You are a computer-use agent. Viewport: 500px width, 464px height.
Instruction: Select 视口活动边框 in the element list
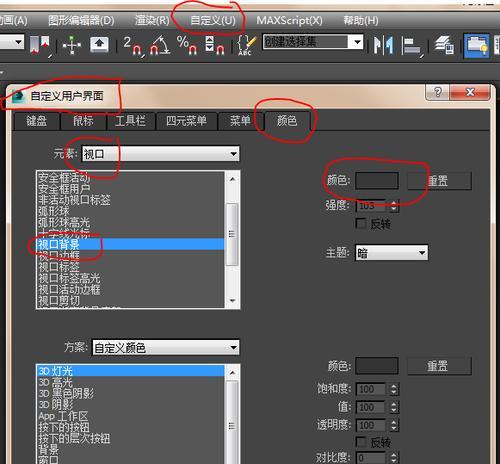tap(69, 289)
